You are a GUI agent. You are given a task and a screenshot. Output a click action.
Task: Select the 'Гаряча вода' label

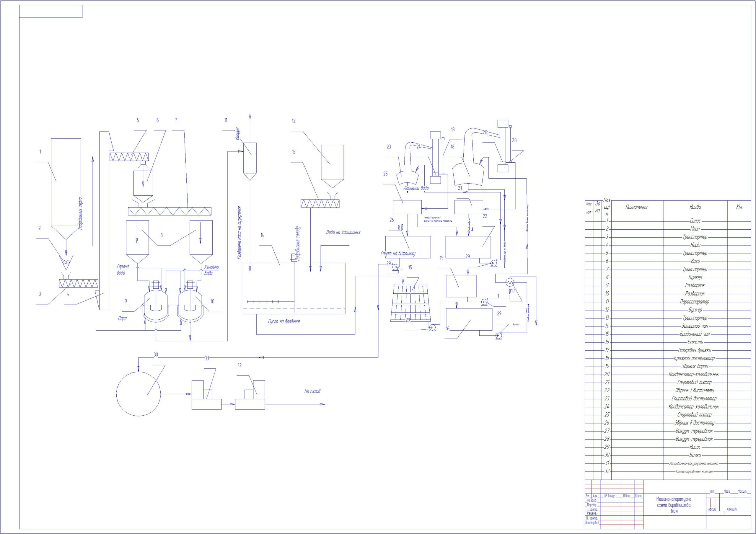pos(122,270)
